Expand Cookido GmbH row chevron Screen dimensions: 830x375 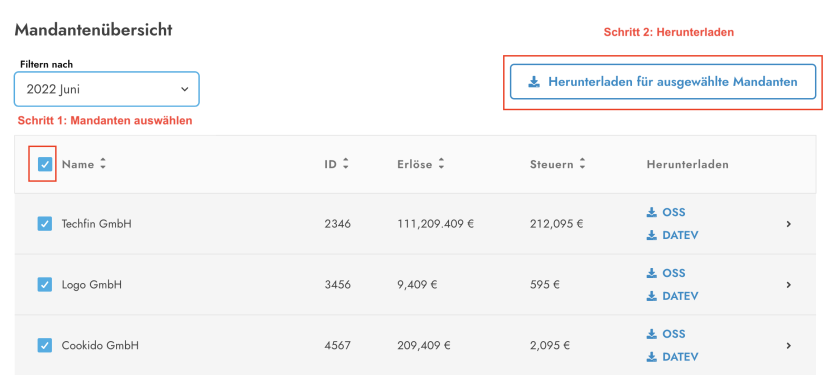788,346
